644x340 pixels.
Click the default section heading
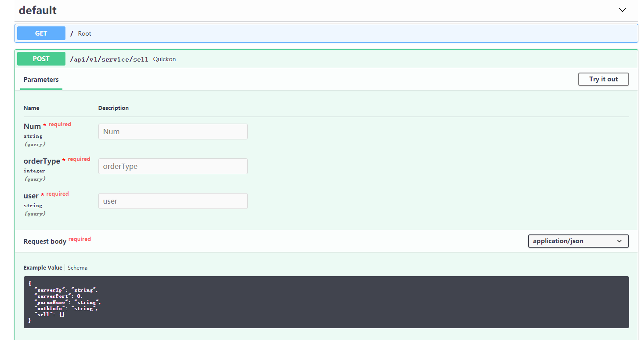(x=38, y=10)
